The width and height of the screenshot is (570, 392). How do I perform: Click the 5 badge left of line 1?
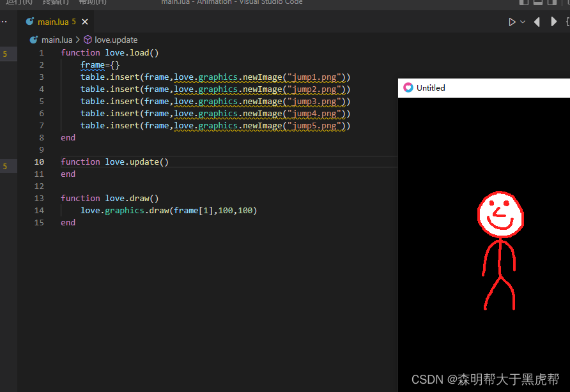pyautogui.click(x=5, y=54)
